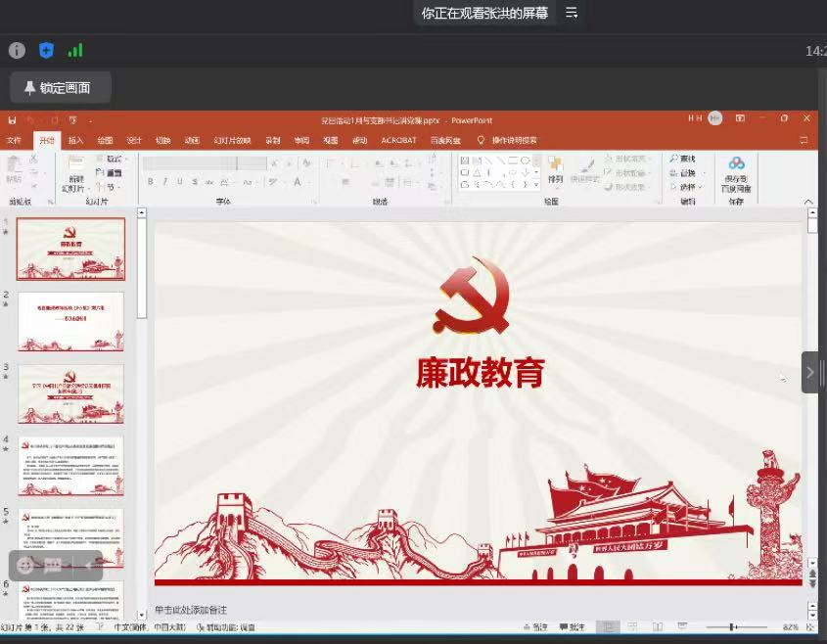Switch to the 动画 ribbon tab

[x=192, y=140]
